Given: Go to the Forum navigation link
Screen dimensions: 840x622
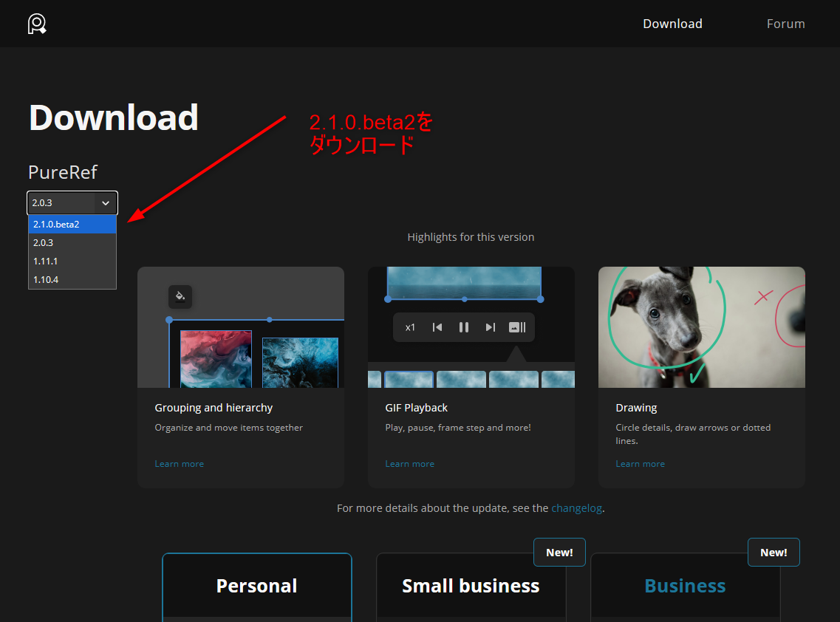Looking at the screenshot, I should [785, 24].
